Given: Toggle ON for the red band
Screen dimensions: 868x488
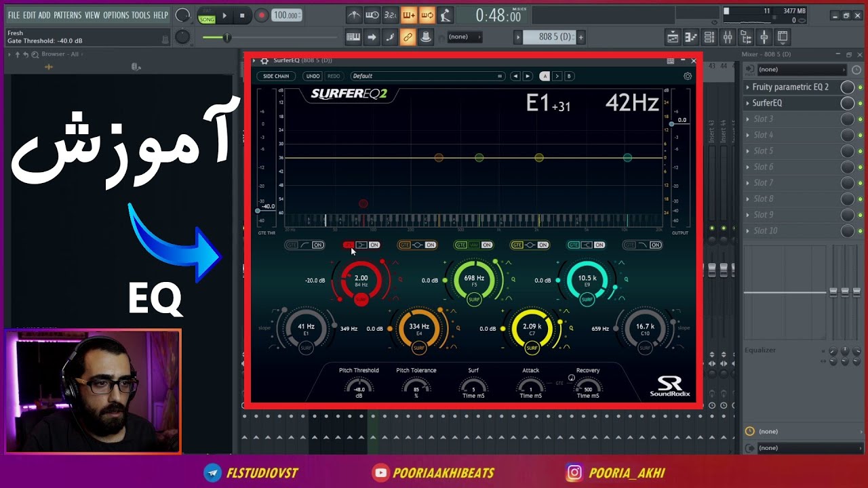Looking at the screenshot, I should 374,245.
